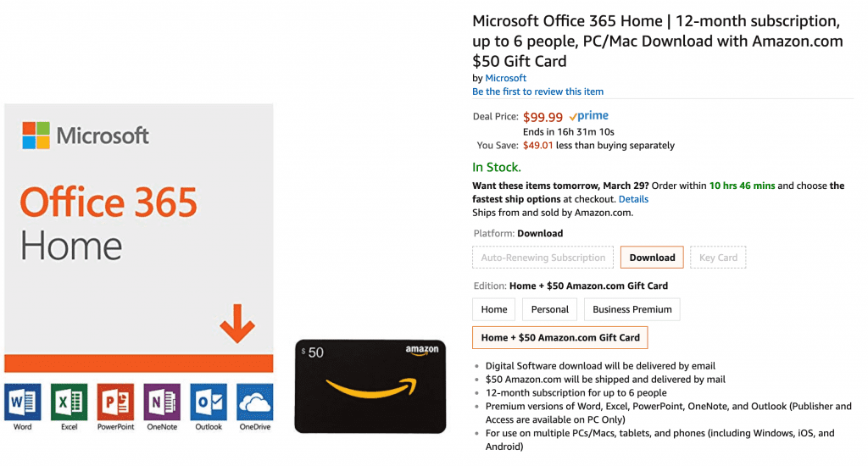The width and height of the screenshot is (868, 466).
Task: Click the Microsoft four-square logo
Action: click(x=36, y=136)
